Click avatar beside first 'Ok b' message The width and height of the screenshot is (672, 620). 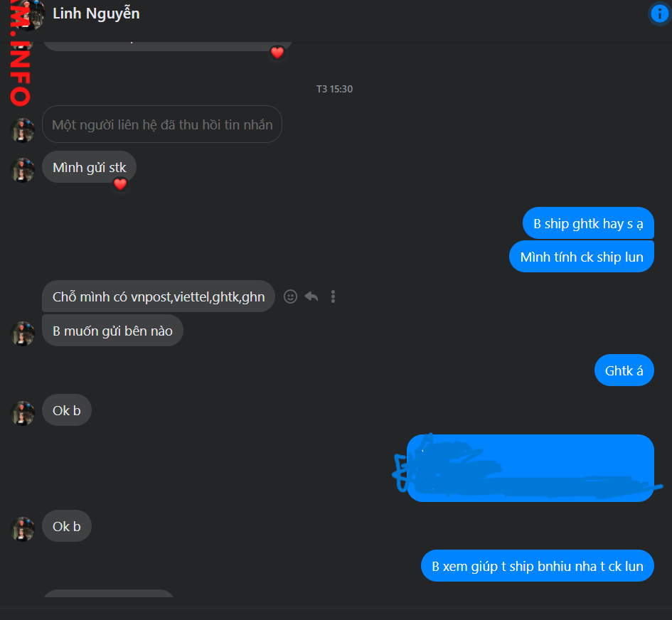point(22,413)
